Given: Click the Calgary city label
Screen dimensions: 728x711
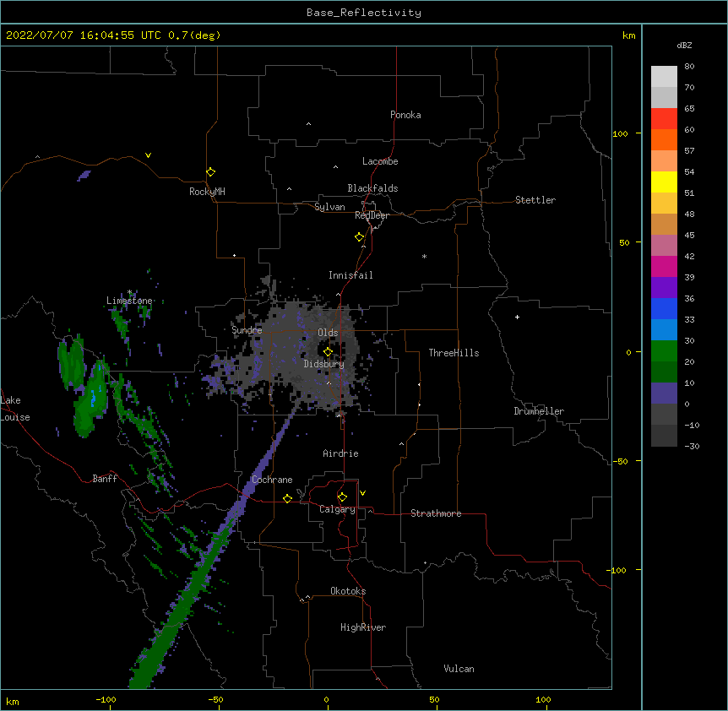Looking at the screenshot, I should (x=337, y=509).
